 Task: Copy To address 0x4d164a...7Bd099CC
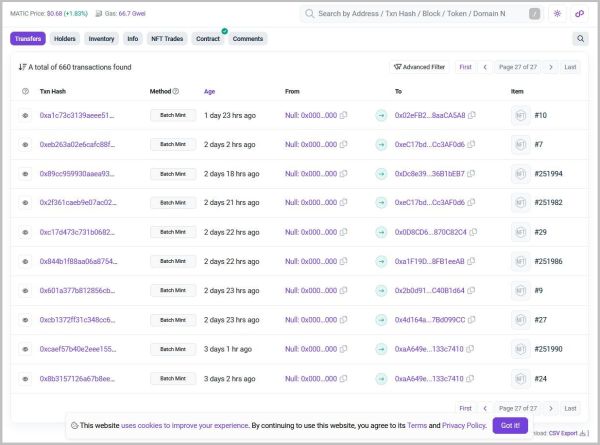(472, 320)
